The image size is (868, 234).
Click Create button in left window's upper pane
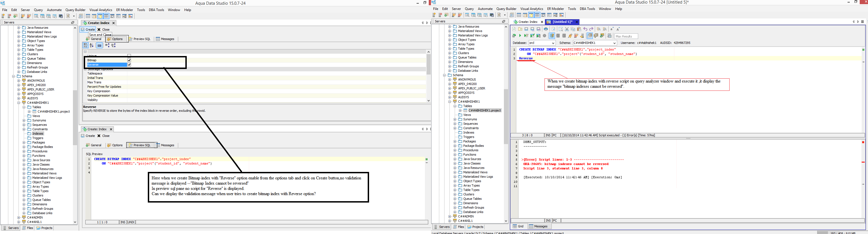pos(88,30)
